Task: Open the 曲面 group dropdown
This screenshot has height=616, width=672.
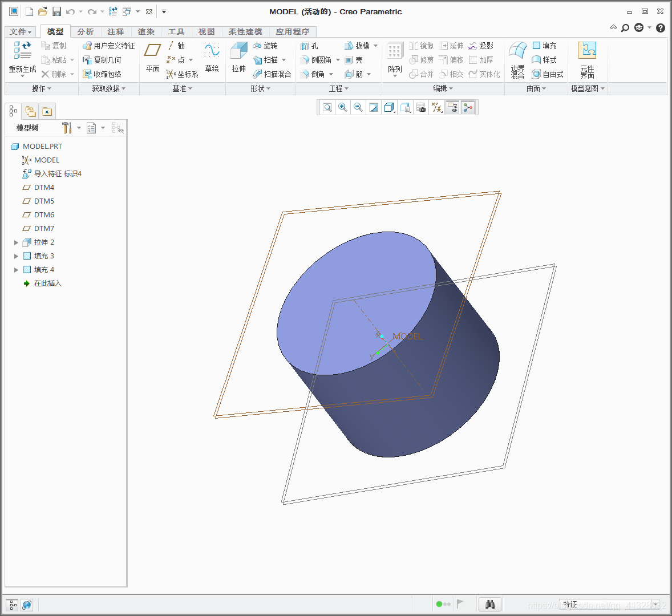Action: click(536, 88)
